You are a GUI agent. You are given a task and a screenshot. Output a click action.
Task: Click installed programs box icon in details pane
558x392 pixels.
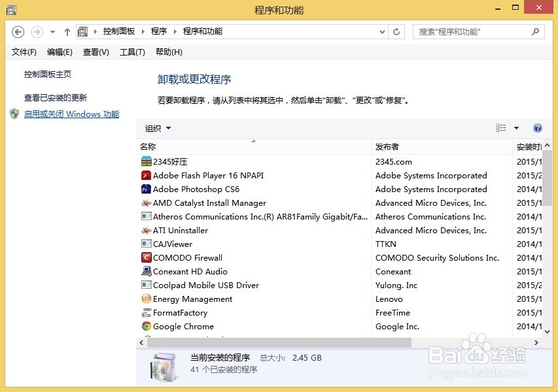point(163,367)
